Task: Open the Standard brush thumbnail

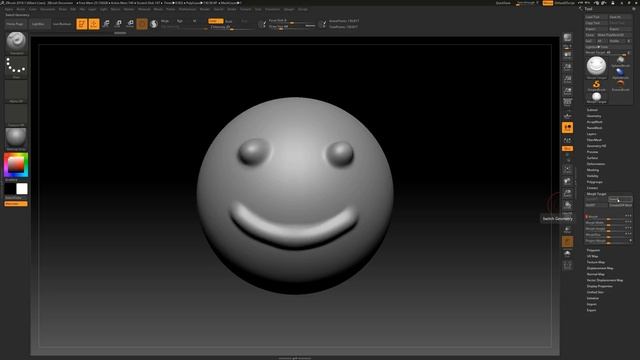Action: pyautogui.click(x=16, y=42)
